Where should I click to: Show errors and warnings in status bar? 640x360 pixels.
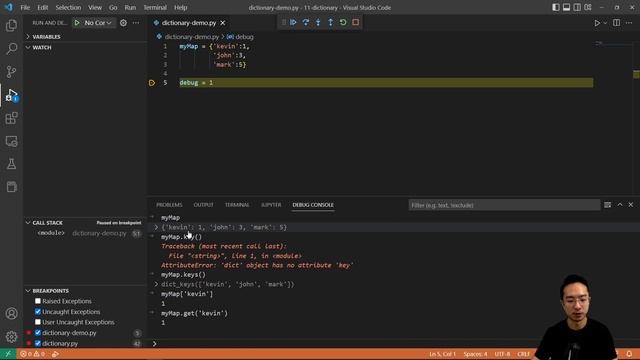[x=32, y=354]
